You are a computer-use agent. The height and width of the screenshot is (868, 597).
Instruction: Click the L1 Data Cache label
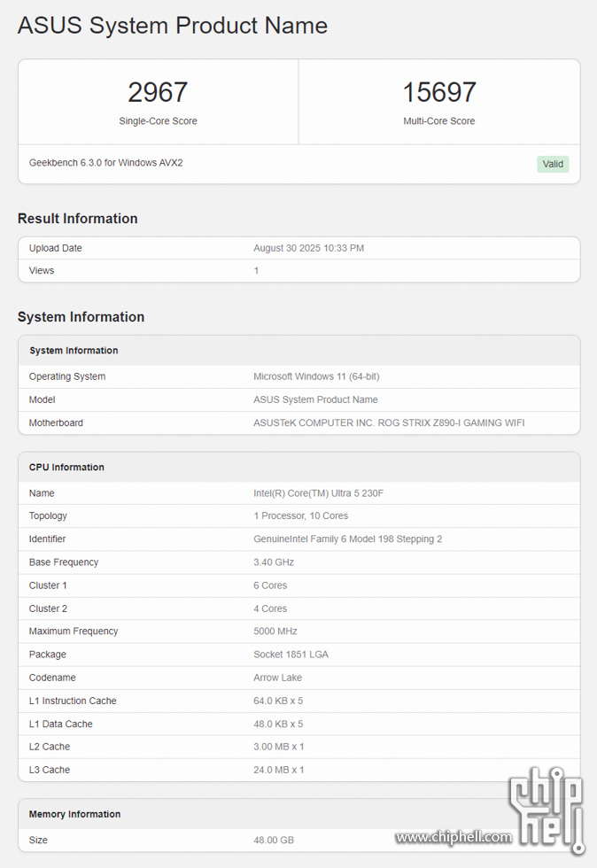[60, 725]
